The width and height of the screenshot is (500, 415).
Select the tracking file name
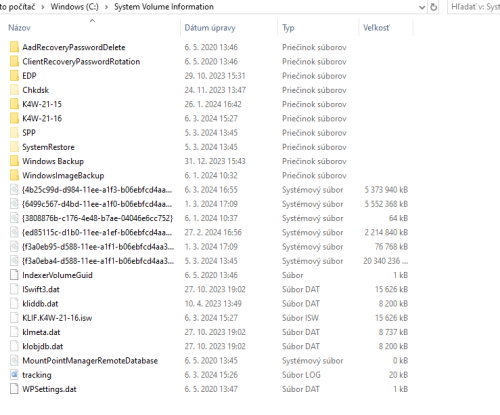coord(37,375)
